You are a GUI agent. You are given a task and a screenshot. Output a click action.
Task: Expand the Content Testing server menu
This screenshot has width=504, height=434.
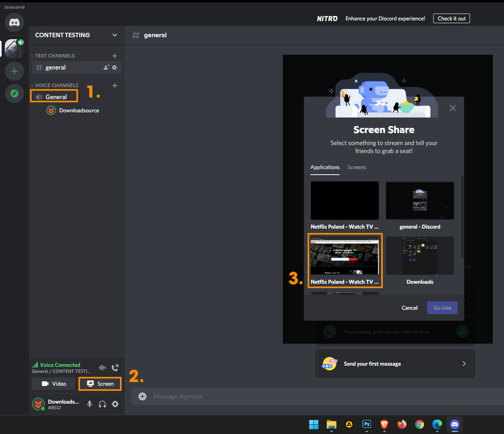[x=115, y=35]
